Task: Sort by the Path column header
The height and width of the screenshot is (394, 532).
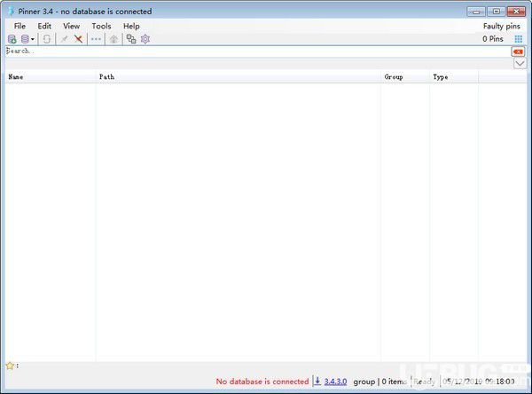Action: [x=239, y=77]
